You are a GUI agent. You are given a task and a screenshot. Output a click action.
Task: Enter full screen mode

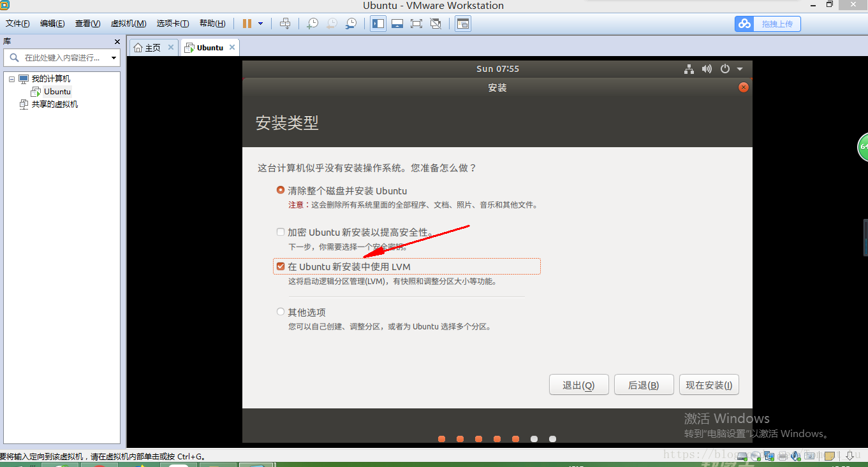(416, 24)
